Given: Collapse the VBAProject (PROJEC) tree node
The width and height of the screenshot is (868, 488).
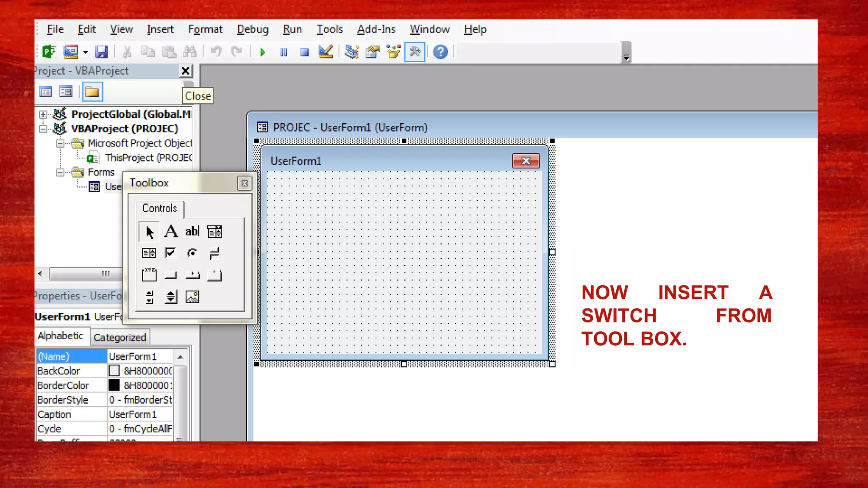Looking at the screenshot, I should pos(43,129).
